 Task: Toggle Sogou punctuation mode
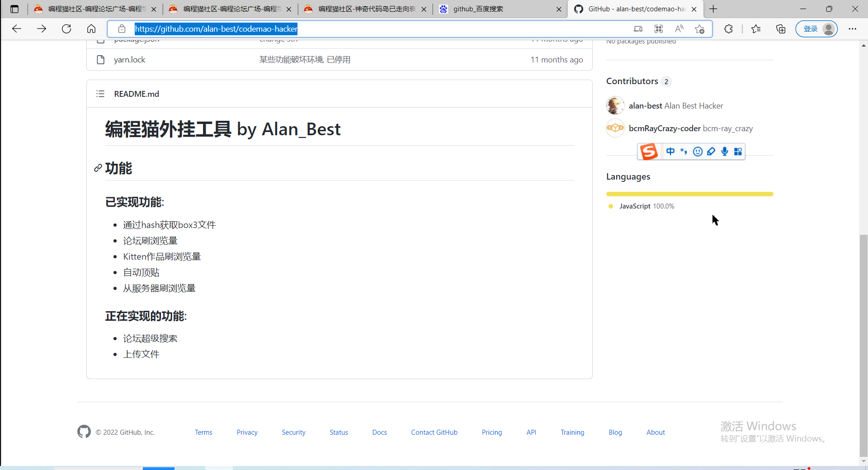684,152
